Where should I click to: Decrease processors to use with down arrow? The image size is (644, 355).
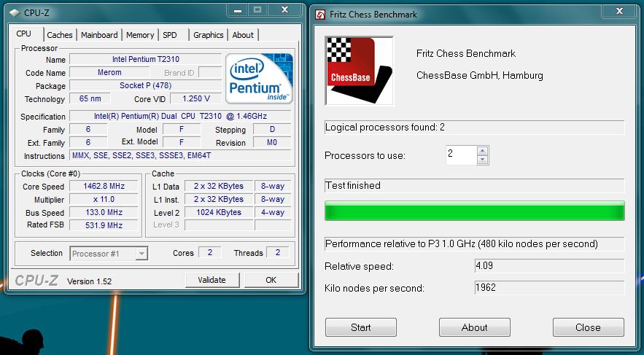click(482, 160)
